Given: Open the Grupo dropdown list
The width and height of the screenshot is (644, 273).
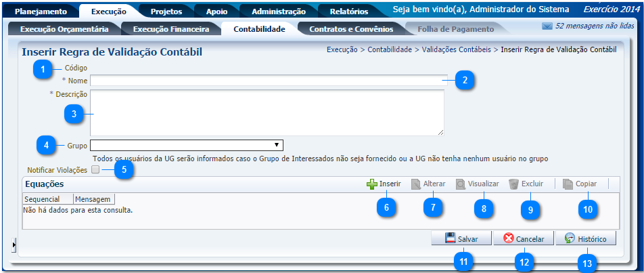Looking at the screenshot, I should click(186, 144).
